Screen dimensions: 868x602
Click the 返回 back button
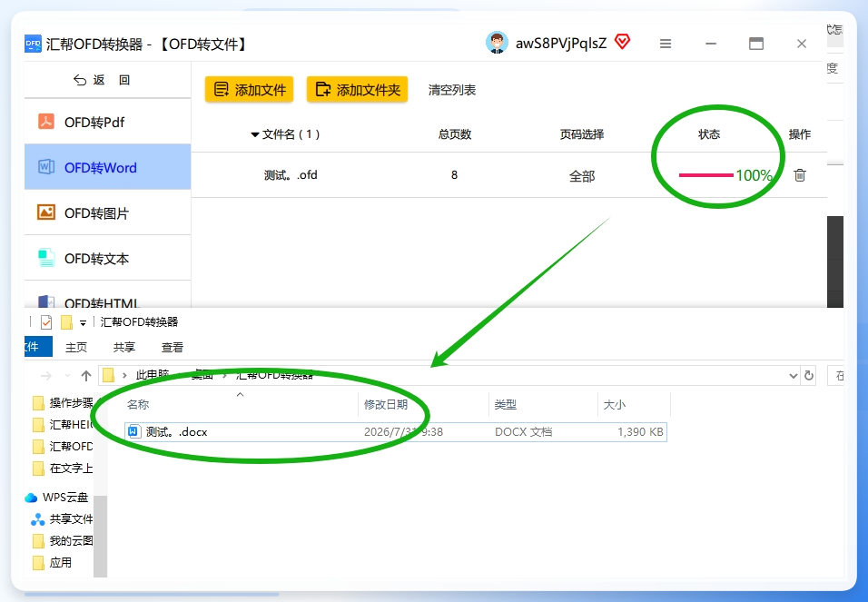102,80
